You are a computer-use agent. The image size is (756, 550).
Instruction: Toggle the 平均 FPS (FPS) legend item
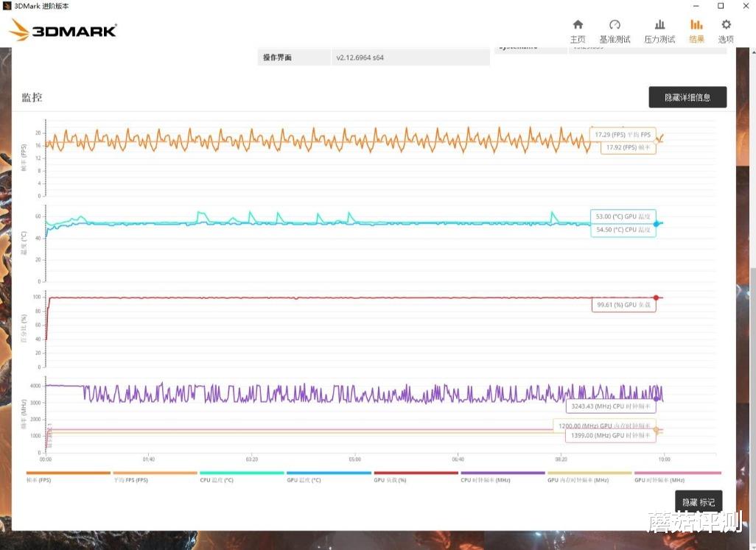coord(155,477)
